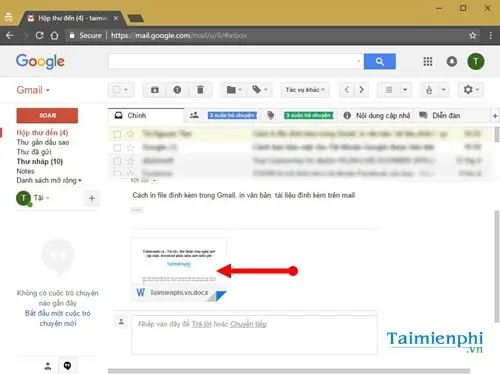500x374 pixels.
Task: Click in the Gmail search field
Action: [x=233, y=61]
